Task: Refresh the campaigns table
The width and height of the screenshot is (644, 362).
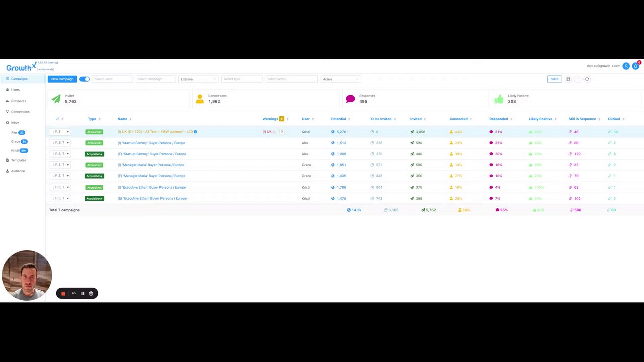Action: click(x=587, y=79)
